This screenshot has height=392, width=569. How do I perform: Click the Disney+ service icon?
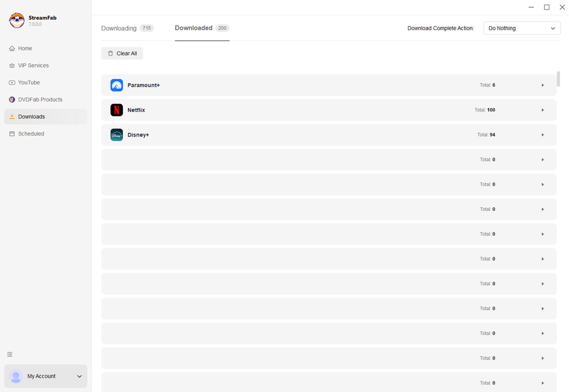[x=117, y=135]
